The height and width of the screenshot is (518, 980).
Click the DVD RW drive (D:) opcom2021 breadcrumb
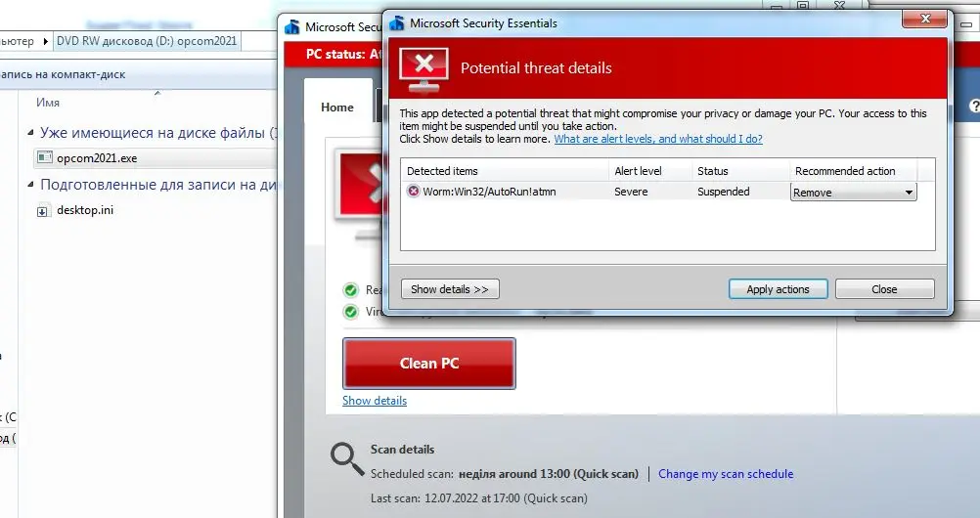147,41
